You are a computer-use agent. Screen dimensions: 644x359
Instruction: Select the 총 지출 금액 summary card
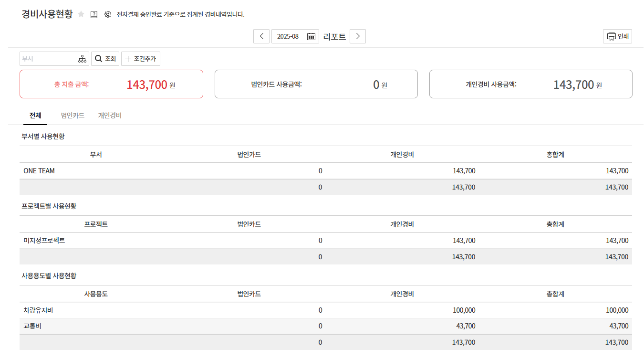click(x=111, y=84)
